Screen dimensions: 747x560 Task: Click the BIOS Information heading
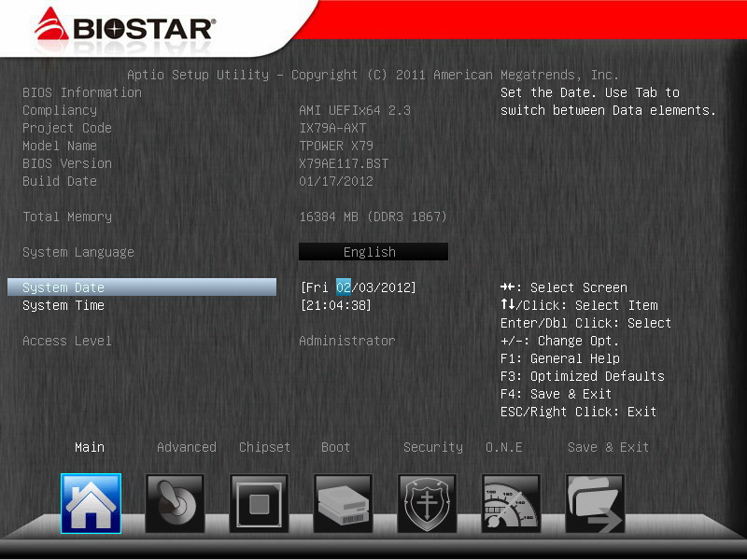(82, 92)
